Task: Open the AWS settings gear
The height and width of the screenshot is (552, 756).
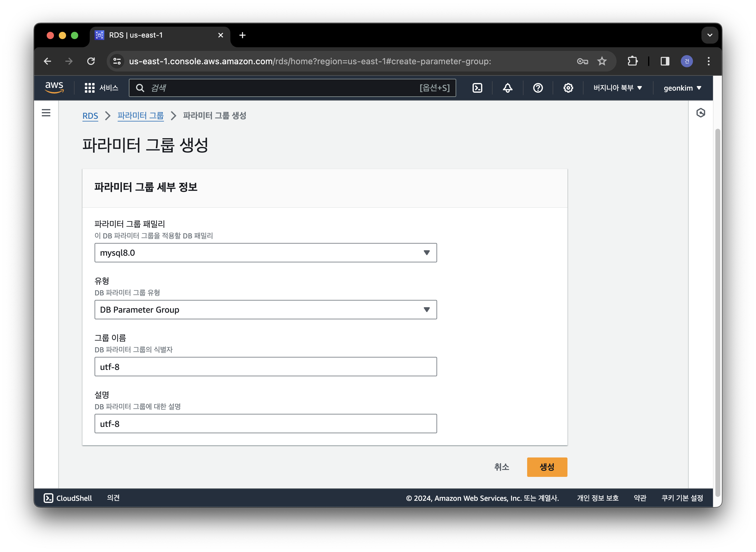Action: 568,88
